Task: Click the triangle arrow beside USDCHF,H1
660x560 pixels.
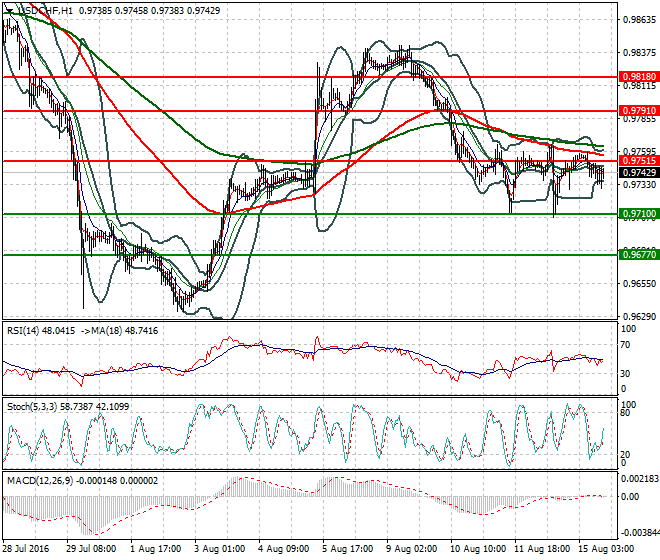Action: tap(10, 9)
